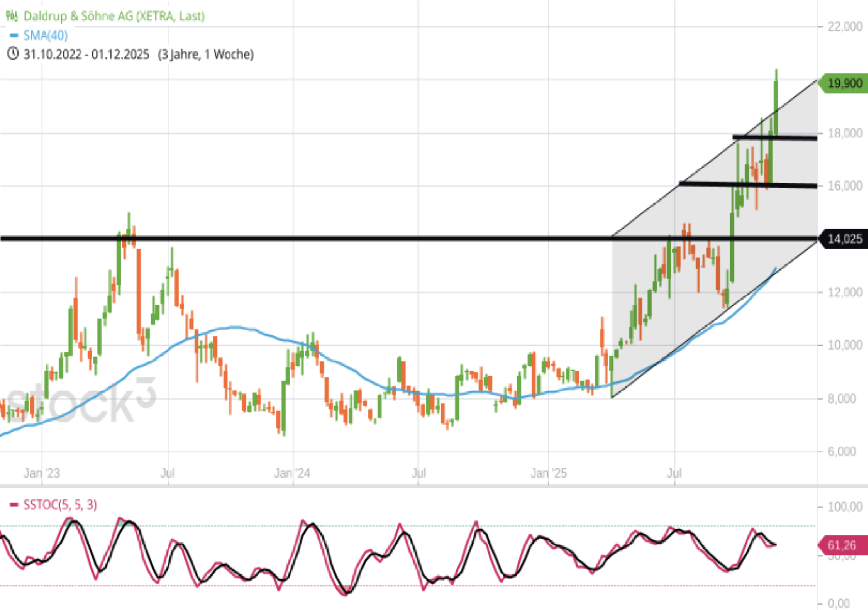Click the 22,000 price axis label
This screenshot has width=868, height=610.
845,27
